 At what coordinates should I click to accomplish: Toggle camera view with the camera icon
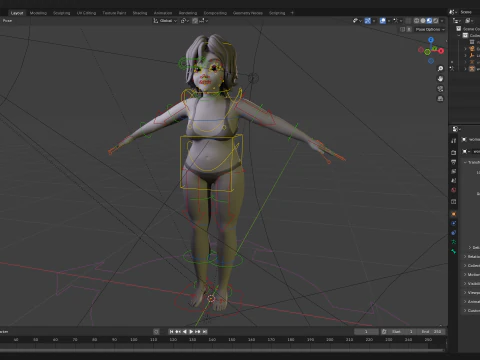(440, 89)
